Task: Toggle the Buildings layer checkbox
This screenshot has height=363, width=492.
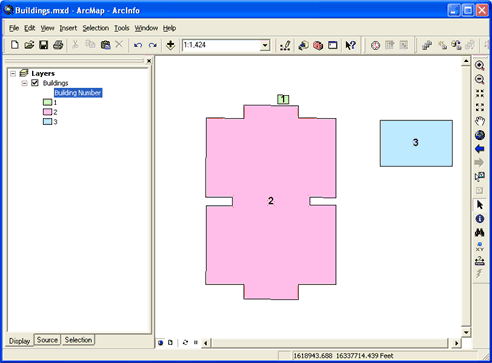Action: pos(35,83)
